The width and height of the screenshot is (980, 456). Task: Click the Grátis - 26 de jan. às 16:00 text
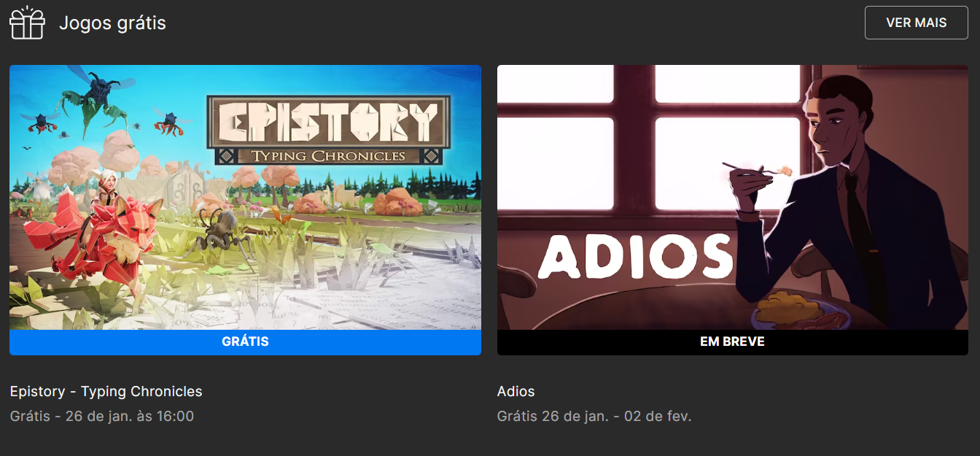point(102,417)
